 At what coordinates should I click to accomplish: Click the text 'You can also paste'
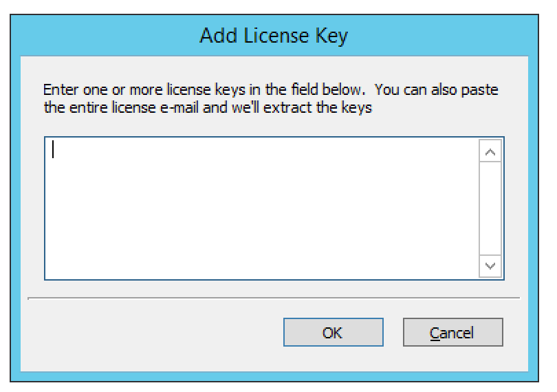coord(436,89)
